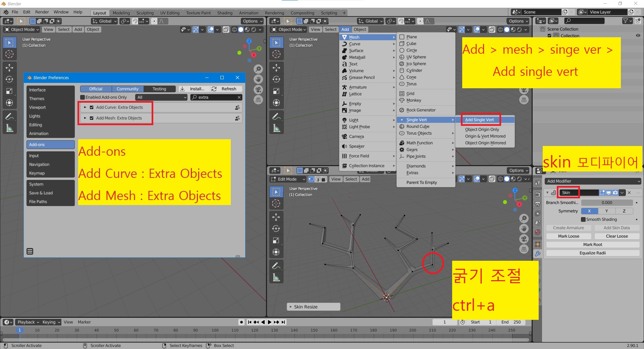Uncheck Add Mesh: Extra Objects add-on

pyautogui.click(x=92, y=118)
